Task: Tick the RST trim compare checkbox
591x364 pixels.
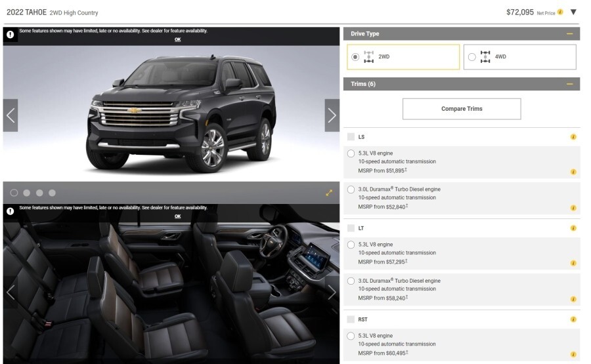Action: point(351,319)
